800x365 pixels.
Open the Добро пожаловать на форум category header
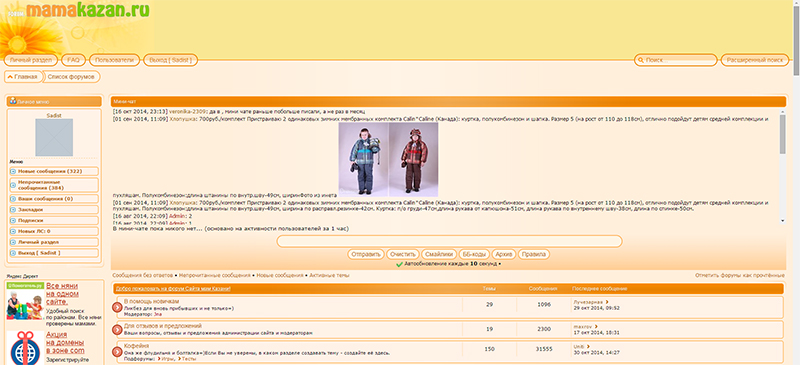pyautogui.click(x=173, y=289)
